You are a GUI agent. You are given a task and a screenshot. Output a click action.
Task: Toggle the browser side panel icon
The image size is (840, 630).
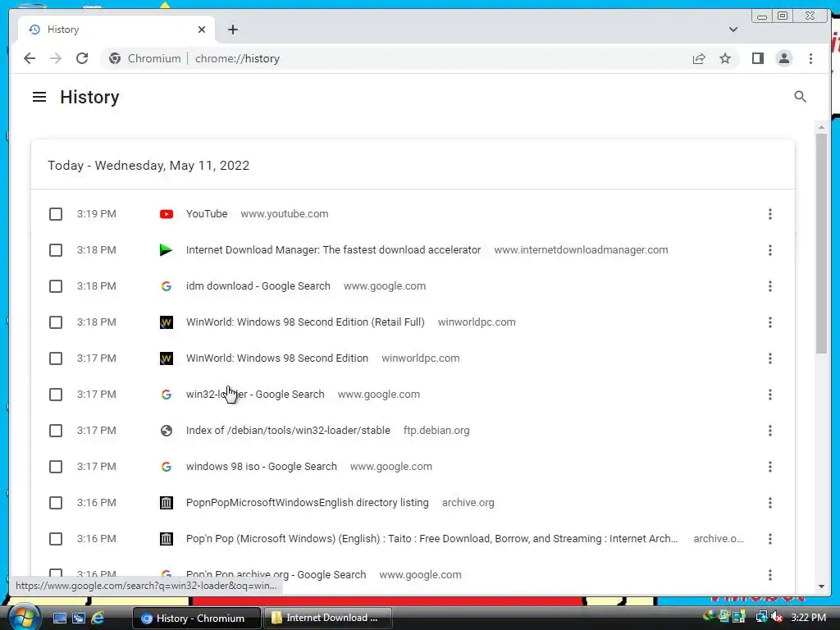pos(757,58)
